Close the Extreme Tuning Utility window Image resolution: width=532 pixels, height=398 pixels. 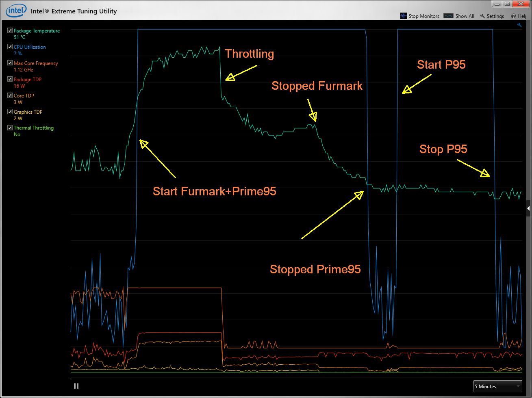[521, 4]
